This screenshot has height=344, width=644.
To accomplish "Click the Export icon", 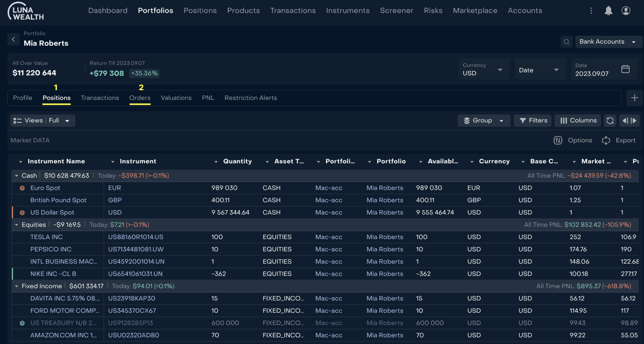I will [606, 140].
